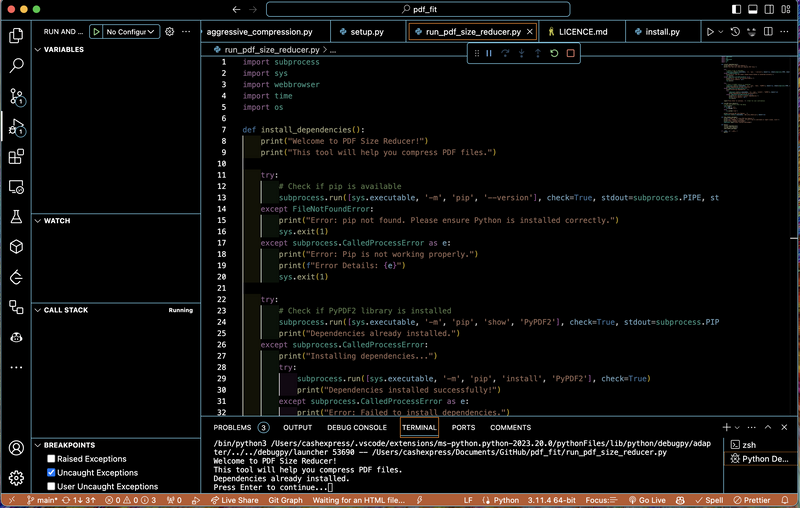Image resolution: width=800 pixels, height=508 pixels.
Task: Open the PORTS panel tab
Action: [x=463, y=427]
